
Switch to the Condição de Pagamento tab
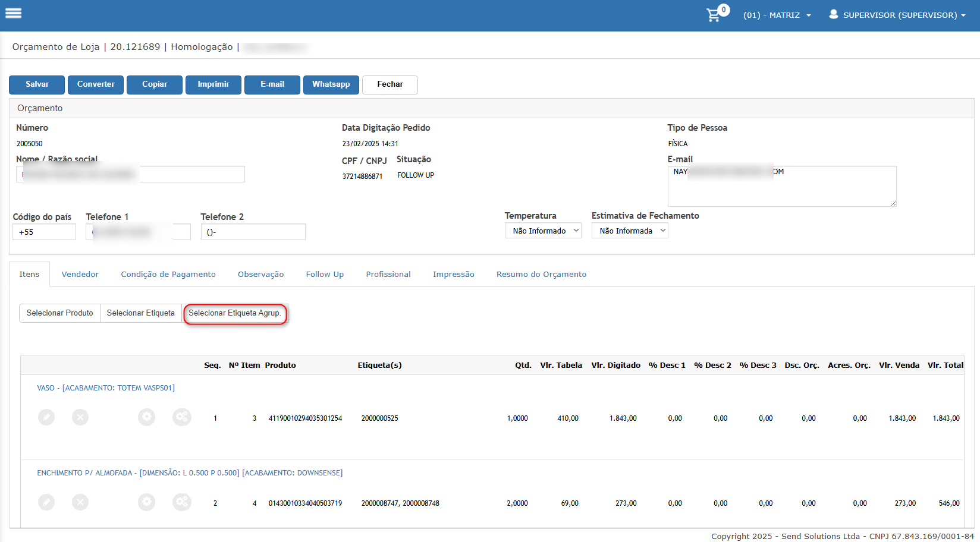pyautogui.click(x=168, y=274)
